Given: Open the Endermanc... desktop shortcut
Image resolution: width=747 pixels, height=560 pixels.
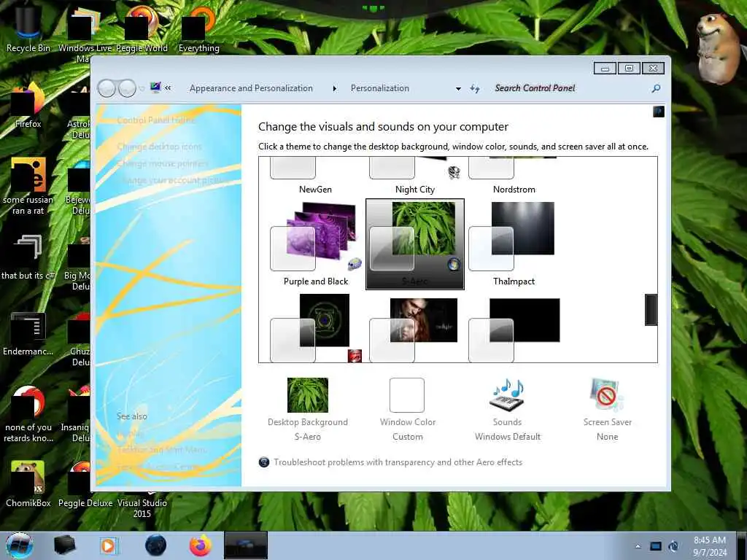Looking at the screenshot, I should click(28, 333).
